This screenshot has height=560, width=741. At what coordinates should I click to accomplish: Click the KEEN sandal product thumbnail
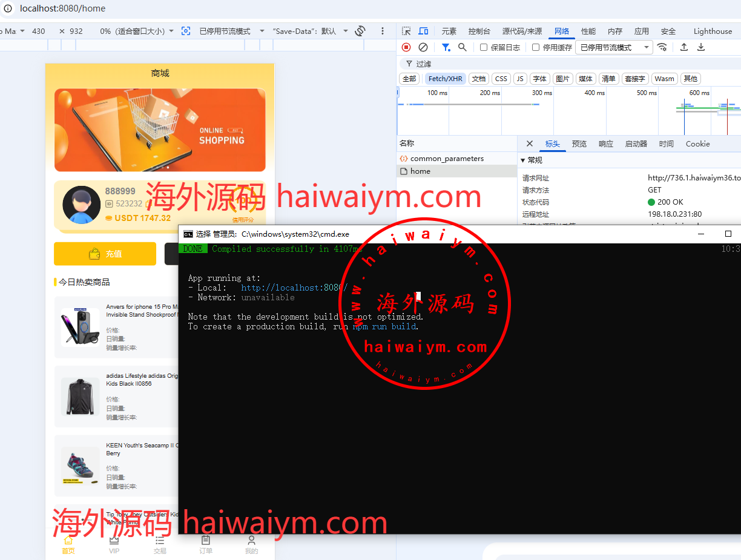[x=80, y=466]
